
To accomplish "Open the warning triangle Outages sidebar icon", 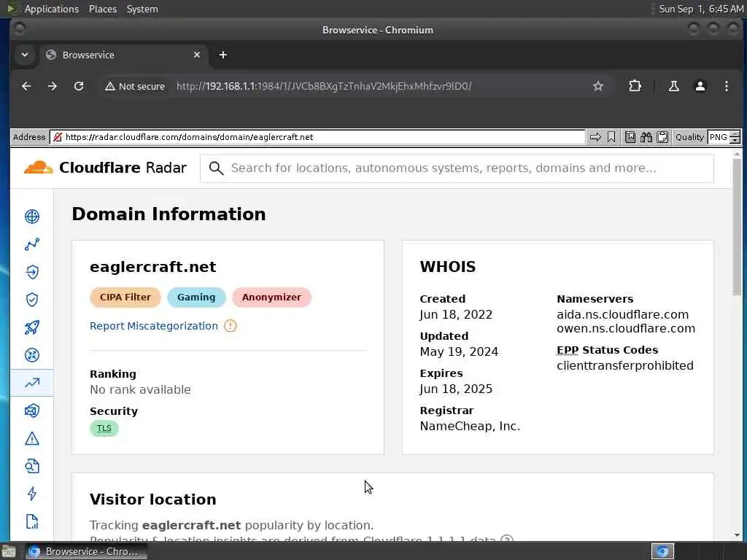I will (x=32, y=438).
